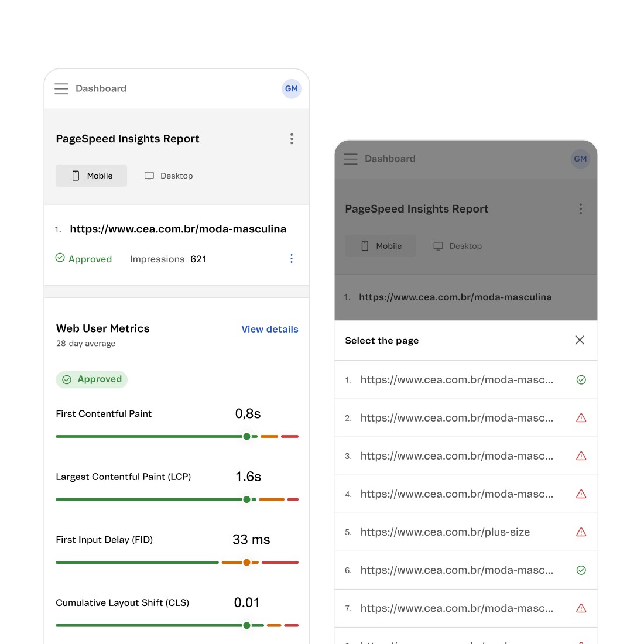This screenshot has width=644, height=644.
Task: Switch to Desktop tab in left panel
Action: click(169, 176)
